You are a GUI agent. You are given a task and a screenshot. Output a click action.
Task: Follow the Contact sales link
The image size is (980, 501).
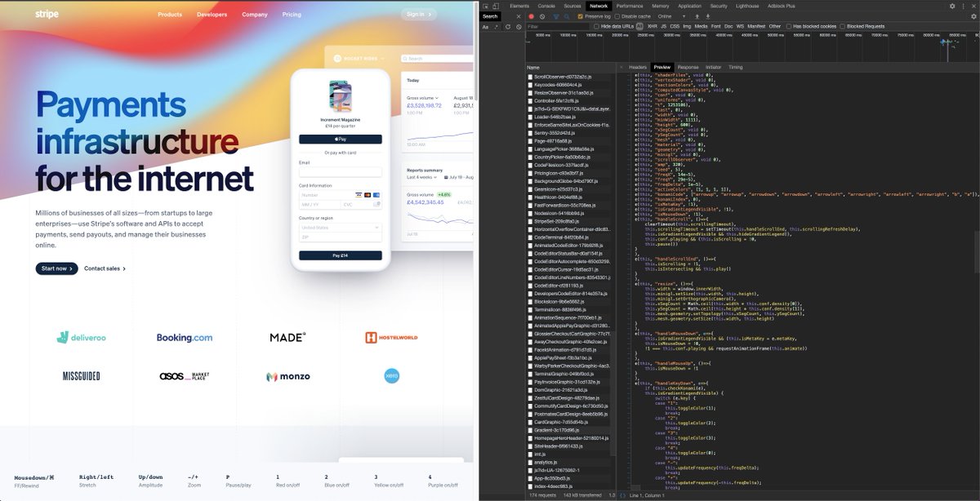(x=105, y=268)
